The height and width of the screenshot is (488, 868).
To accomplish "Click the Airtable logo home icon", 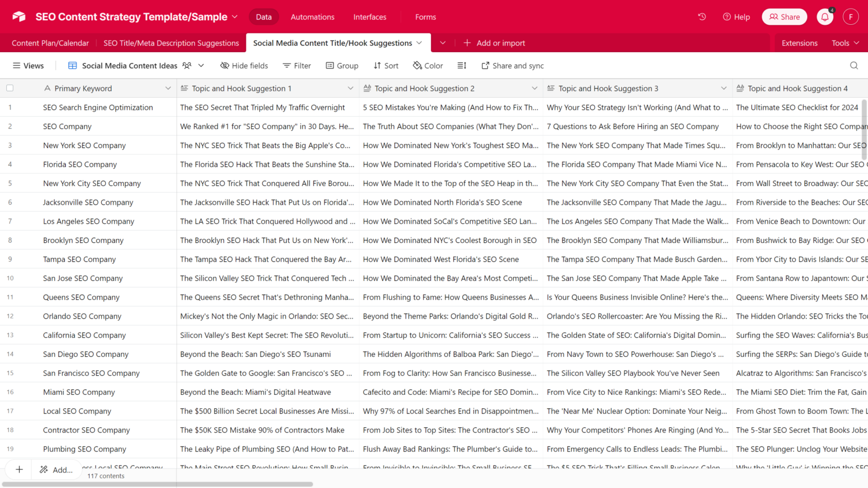I will click(x=19, y=17).
